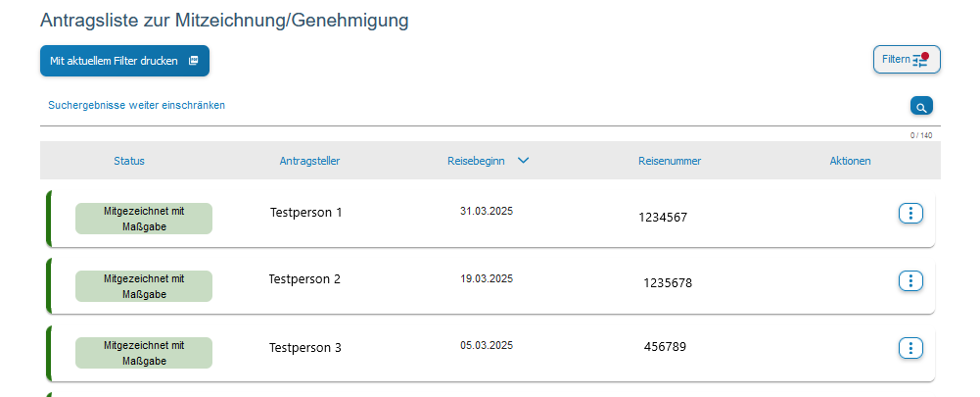Sort list by Status column
This screenshot has width=980, height=397.
(x=129, y=161)
